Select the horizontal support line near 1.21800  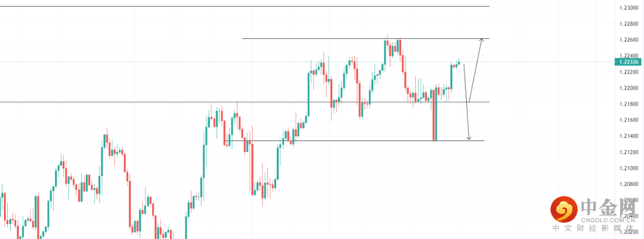pos(149,102)
